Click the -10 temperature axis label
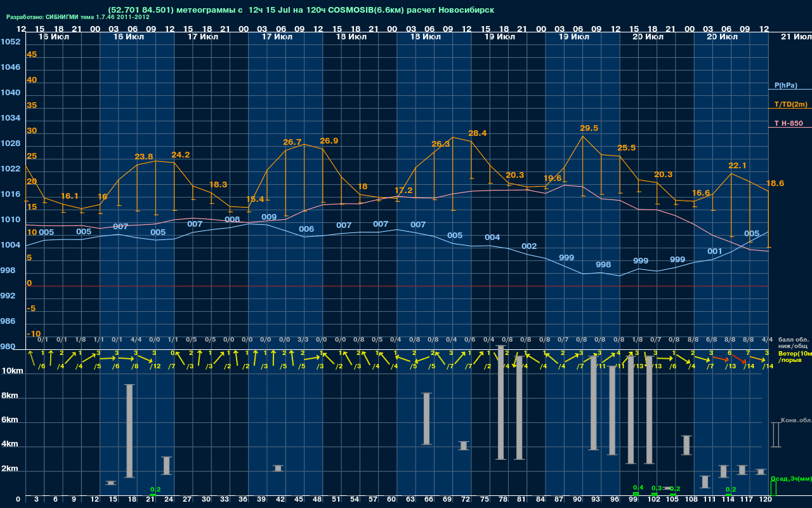The height and width of the screenshot is (508, 812). [x=34, y=334]
